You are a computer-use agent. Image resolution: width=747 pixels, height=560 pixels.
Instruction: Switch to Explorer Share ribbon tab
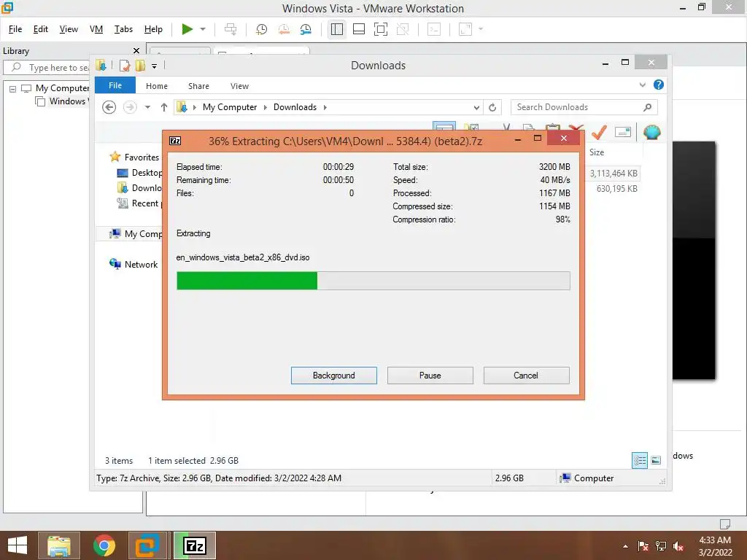pos(198,86)
